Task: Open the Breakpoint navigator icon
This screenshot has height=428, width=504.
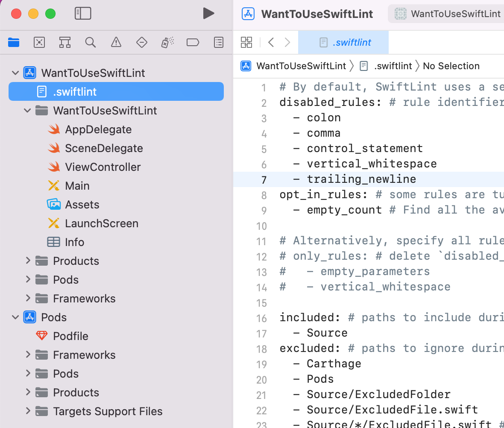Action: [x=193, y=42]
